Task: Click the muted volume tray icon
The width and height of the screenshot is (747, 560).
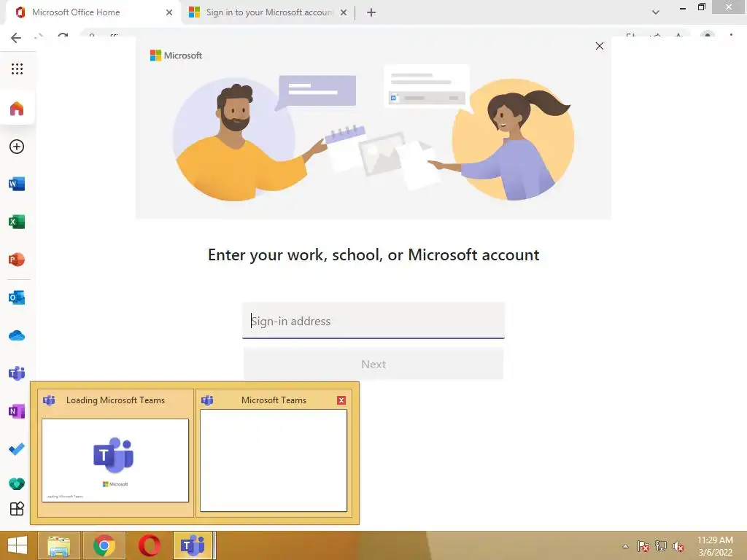Action: coord(678,546)
